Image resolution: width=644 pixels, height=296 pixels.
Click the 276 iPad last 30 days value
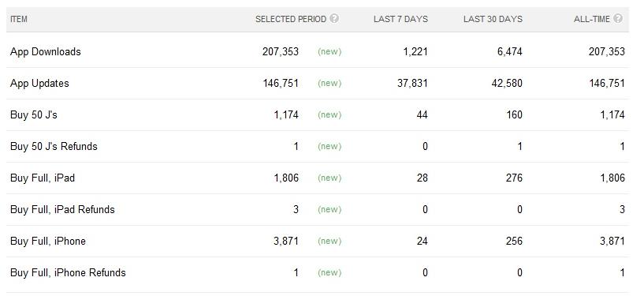pos(514,178)
